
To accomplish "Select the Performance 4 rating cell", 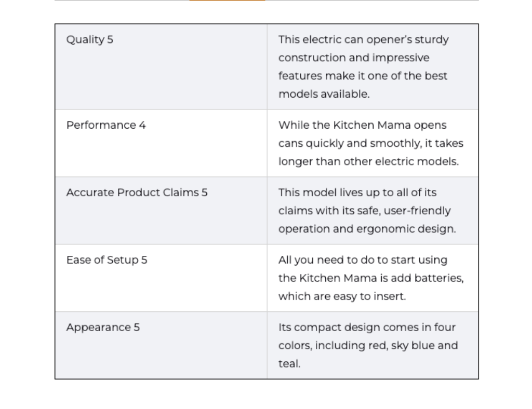I will tap(161, 143).
